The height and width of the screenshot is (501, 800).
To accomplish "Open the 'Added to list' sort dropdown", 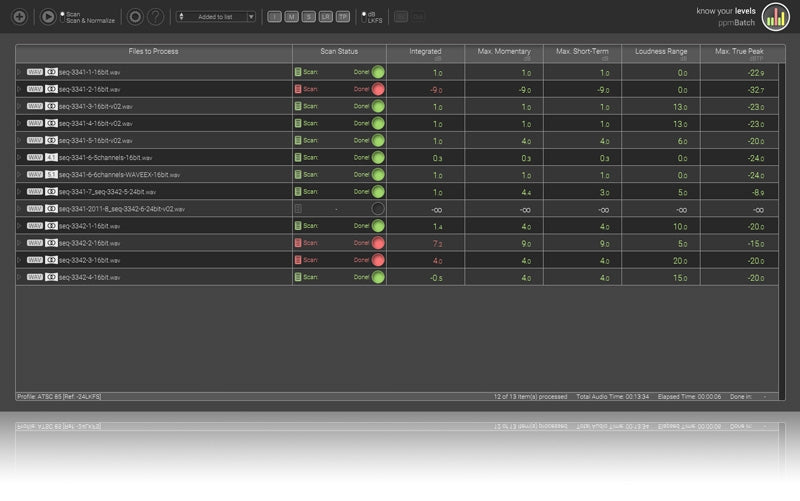I will pos(216,17).
